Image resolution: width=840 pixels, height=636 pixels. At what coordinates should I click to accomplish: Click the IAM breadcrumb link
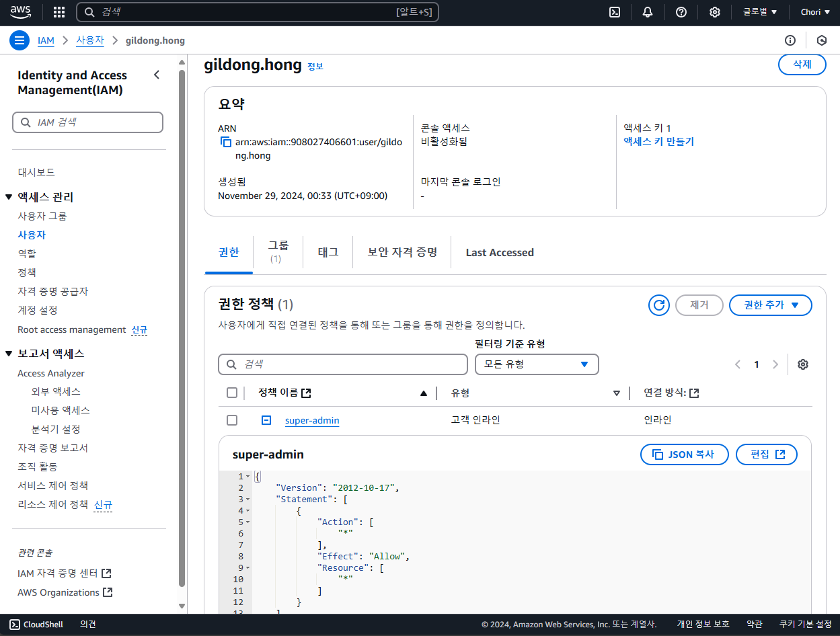[x=46, y=40]
